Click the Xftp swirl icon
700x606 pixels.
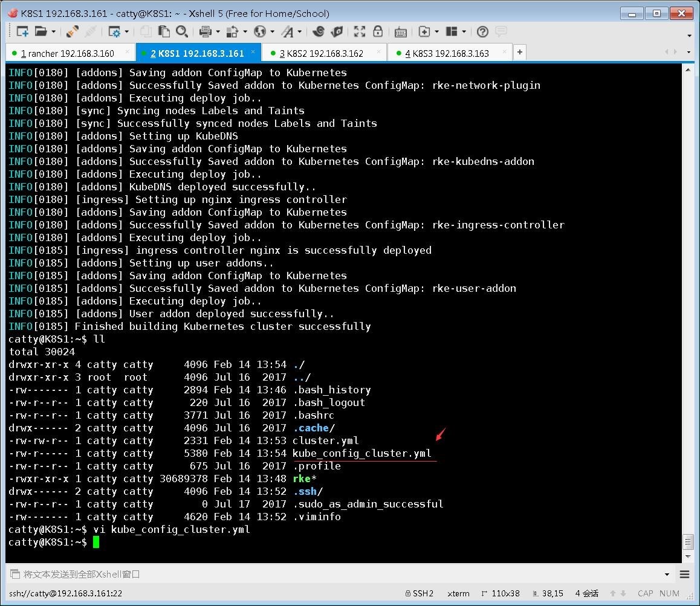(x=319, y=31)
